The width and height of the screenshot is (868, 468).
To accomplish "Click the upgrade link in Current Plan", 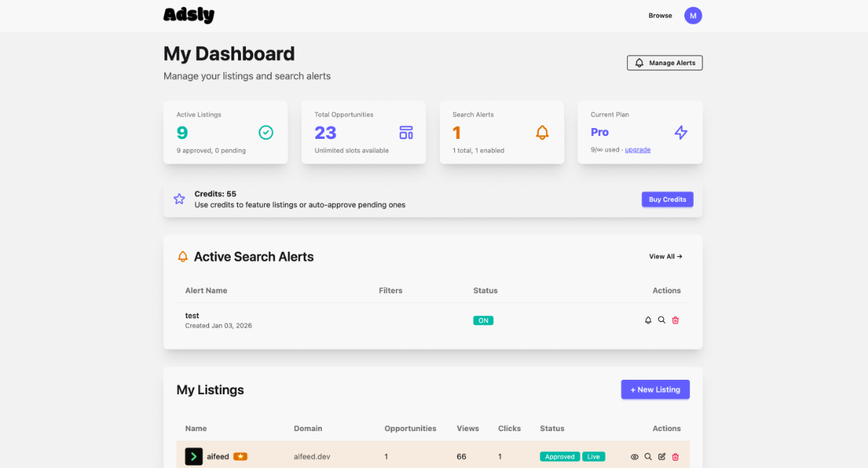I will [637, 150].
